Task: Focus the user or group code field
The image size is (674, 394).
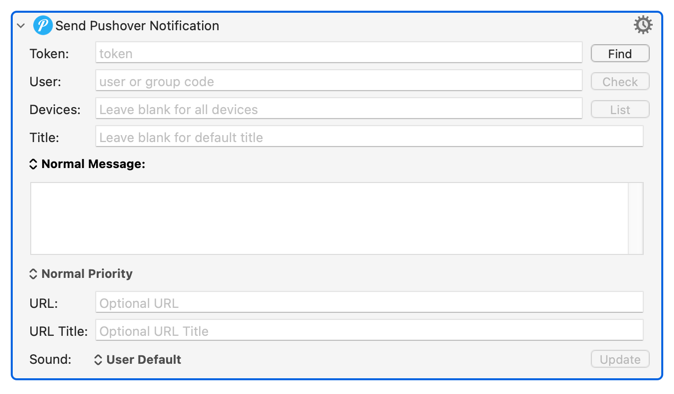Action: point(339,81)
